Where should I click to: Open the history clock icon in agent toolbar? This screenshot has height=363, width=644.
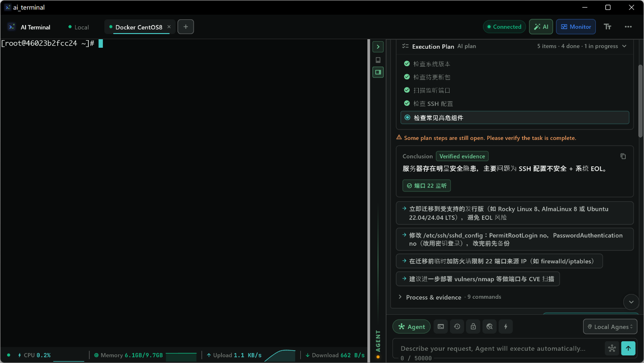tap(457, 327)
